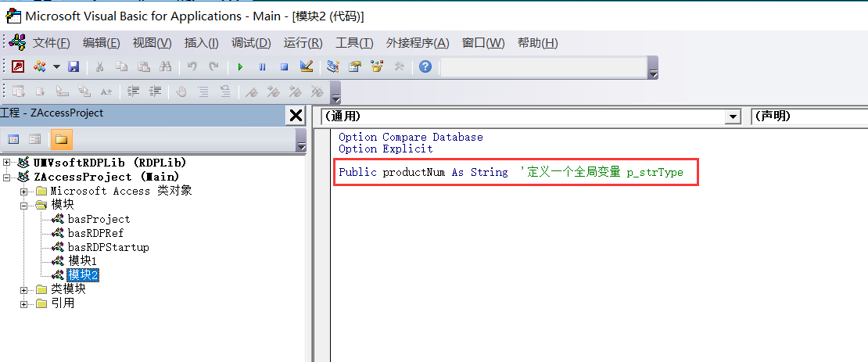The width and height of the screenshot is (868, 362).
Task: Click the Reset stop icon
Action: coord(284,67)
